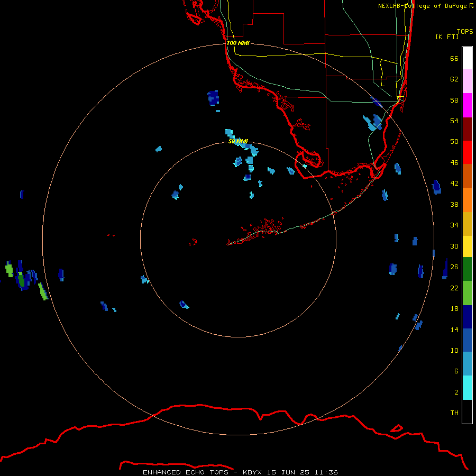Click the "54" legend value

(454, 121)
